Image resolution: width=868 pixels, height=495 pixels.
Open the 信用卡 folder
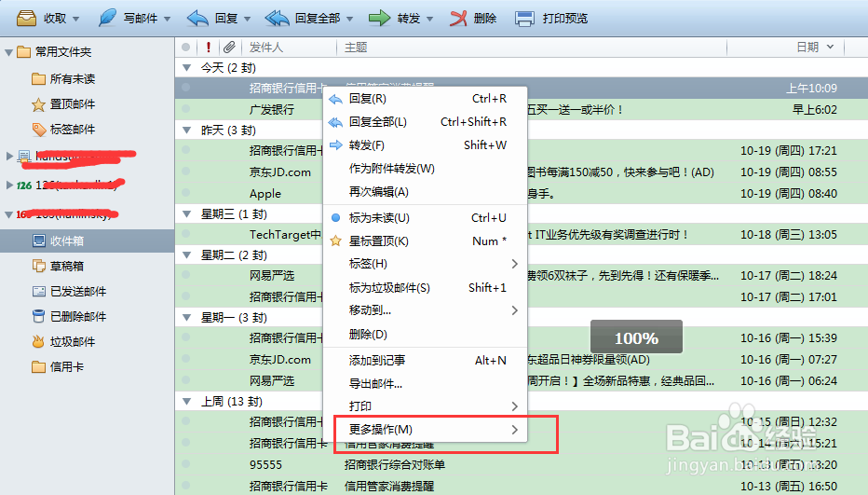click(58, 367)
